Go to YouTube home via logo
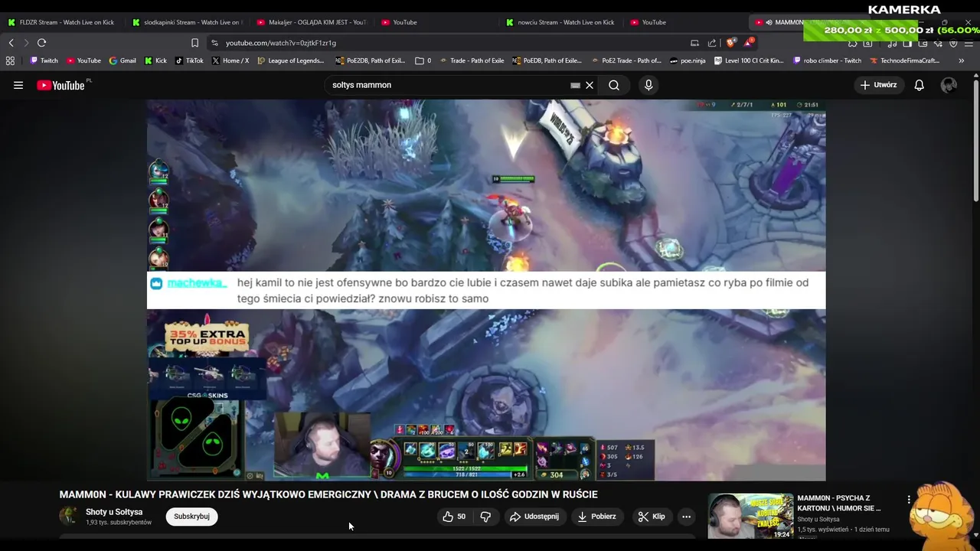Image resolution: width=980 pixels, height=551 pixels. pyautogui.click(x=60, y=85)
